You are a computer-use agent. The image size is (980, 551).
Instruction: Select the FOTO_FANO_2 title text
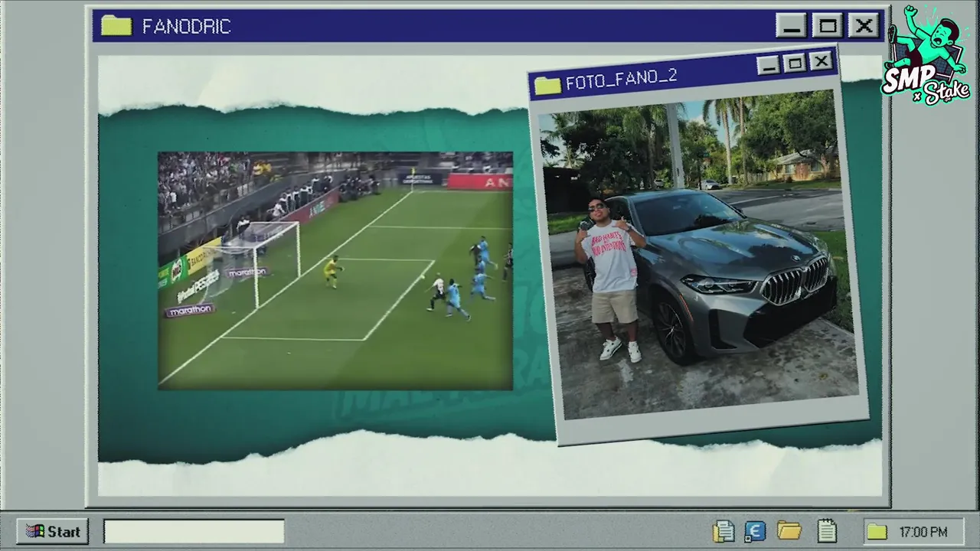click(x=621, y=80)
